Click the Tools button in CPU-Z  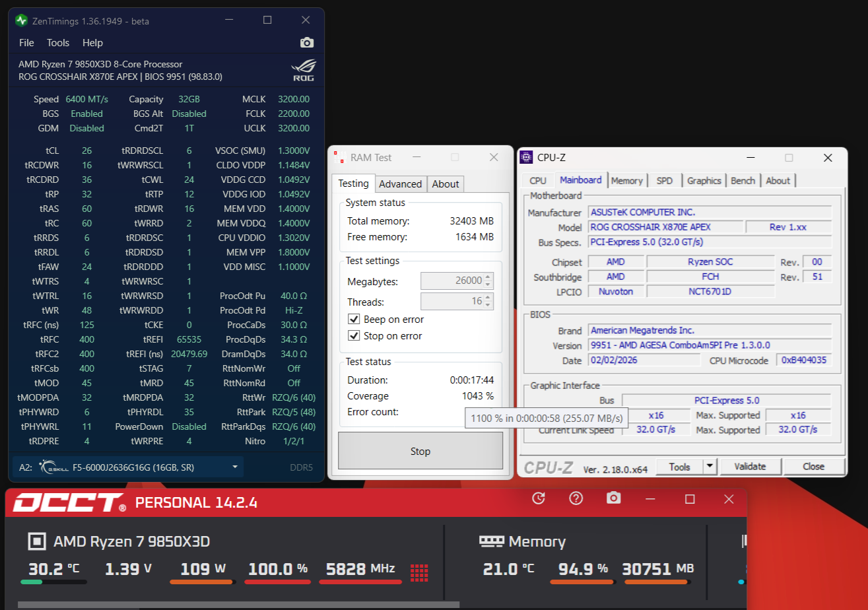[x=679, y=467]
